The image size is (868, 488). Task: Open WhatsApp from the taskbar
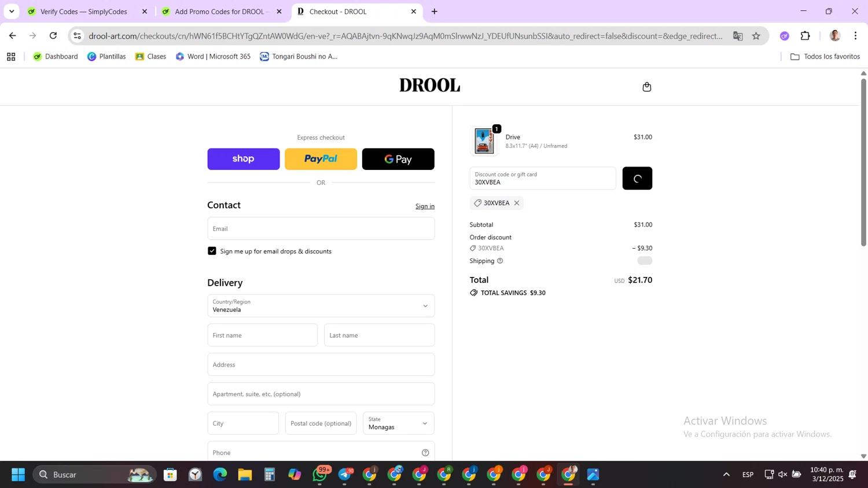320,475
